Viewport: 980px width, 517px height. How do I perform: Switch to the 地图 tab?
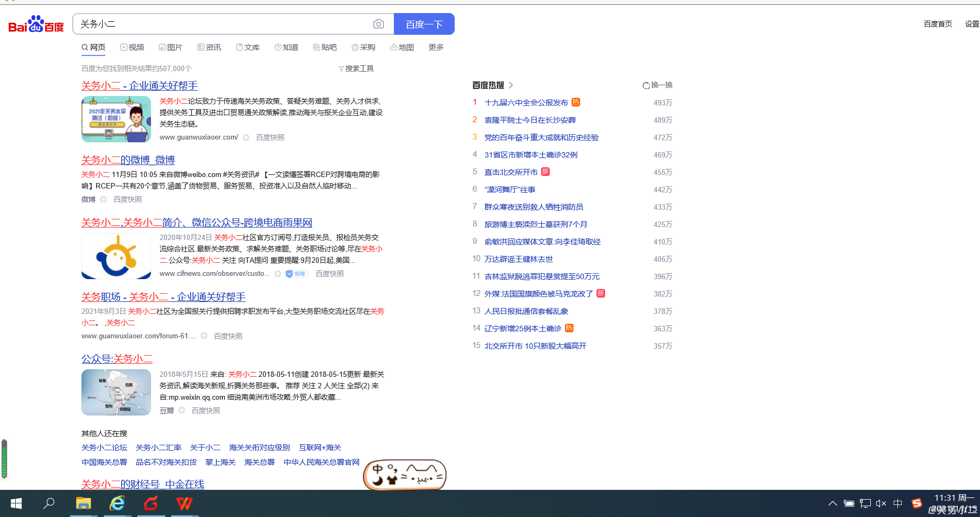click(x=402, y=47)
